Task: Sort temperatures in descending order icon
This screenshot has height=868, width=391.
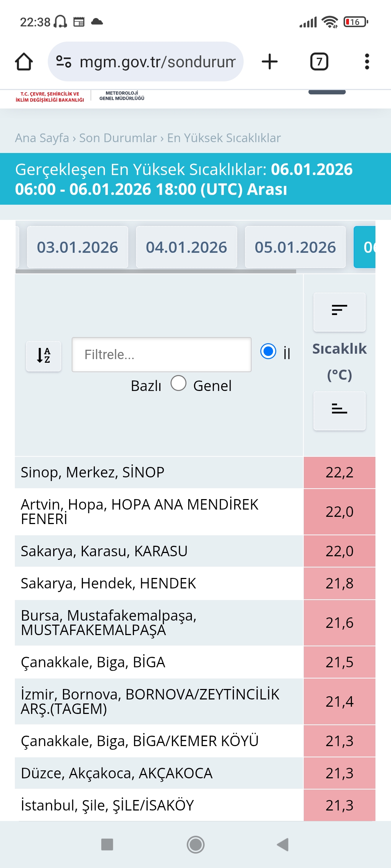Action: pyautogui.click(x=340, y=312)
